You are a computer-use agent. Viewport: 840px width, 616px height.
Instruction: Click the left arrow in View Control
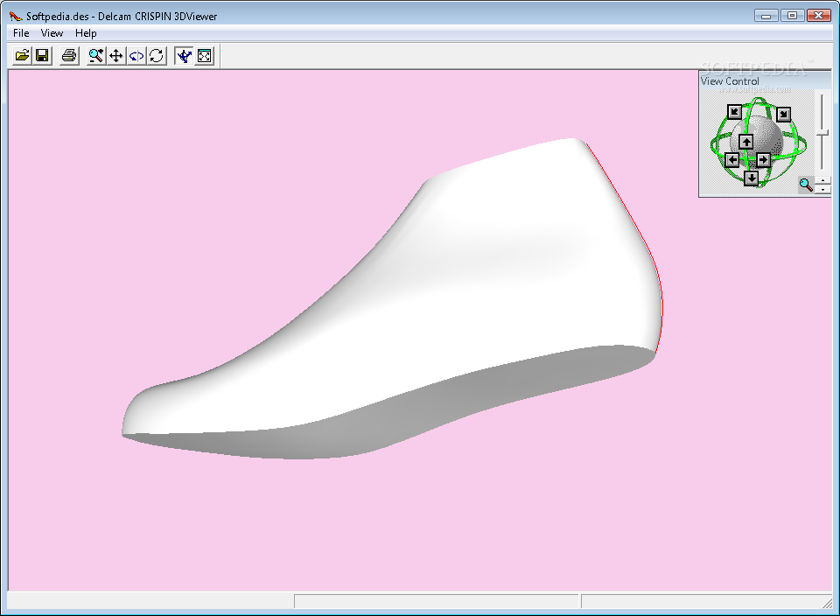(731, 159)
